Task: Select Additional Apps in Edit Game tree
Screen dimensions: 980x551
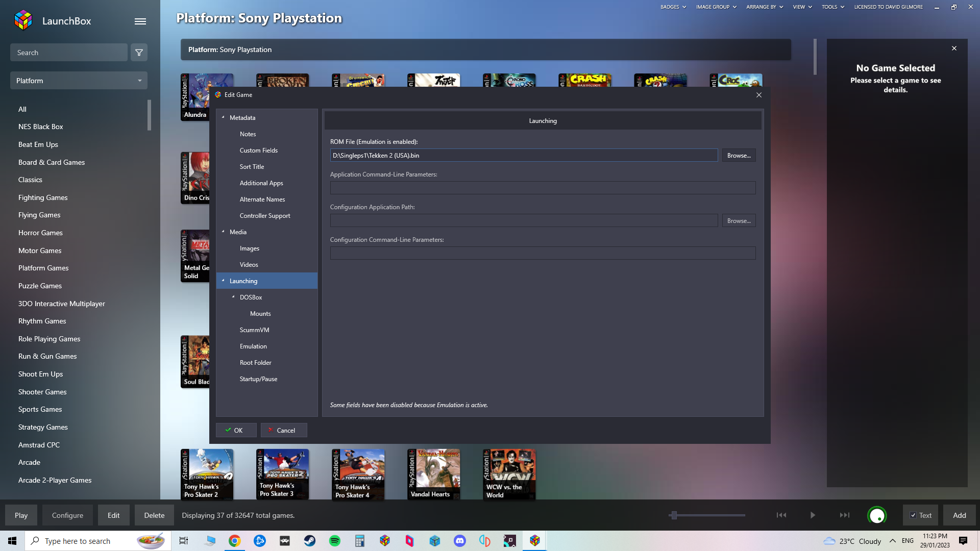Action: pos(261,183)
